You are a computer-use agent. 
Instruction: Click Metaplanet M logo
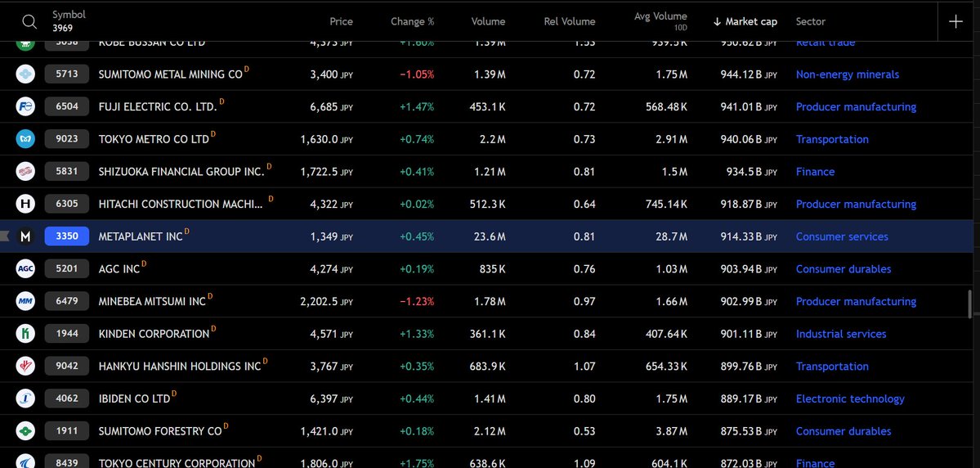(25, 236)
